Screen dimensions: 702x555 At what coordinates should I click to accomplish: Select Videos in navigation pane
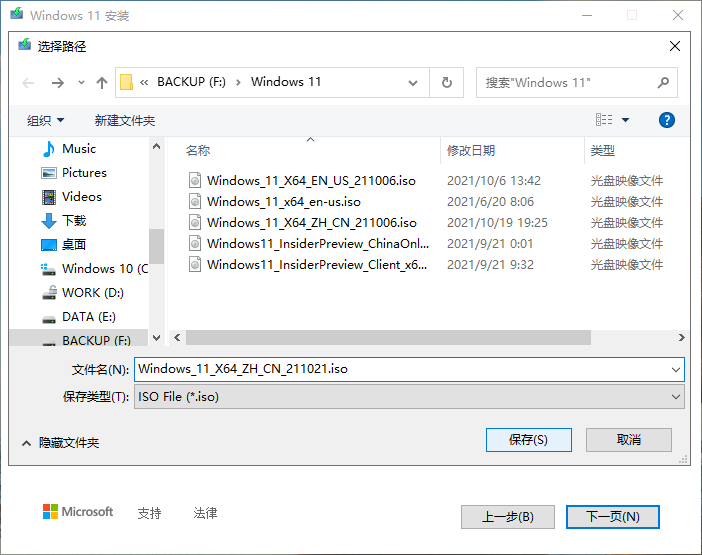(81, 197)
